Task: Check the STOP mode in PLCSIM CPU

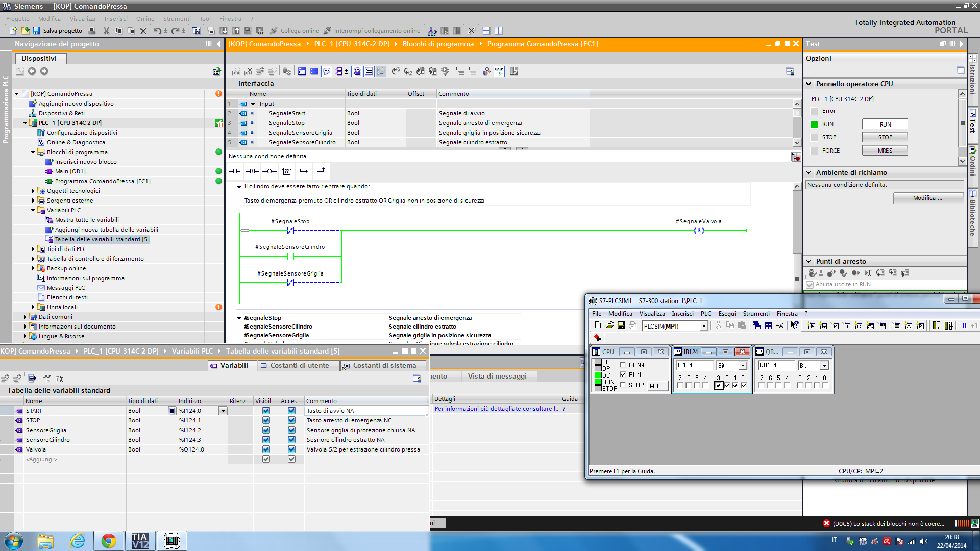Action: (623, 385)
